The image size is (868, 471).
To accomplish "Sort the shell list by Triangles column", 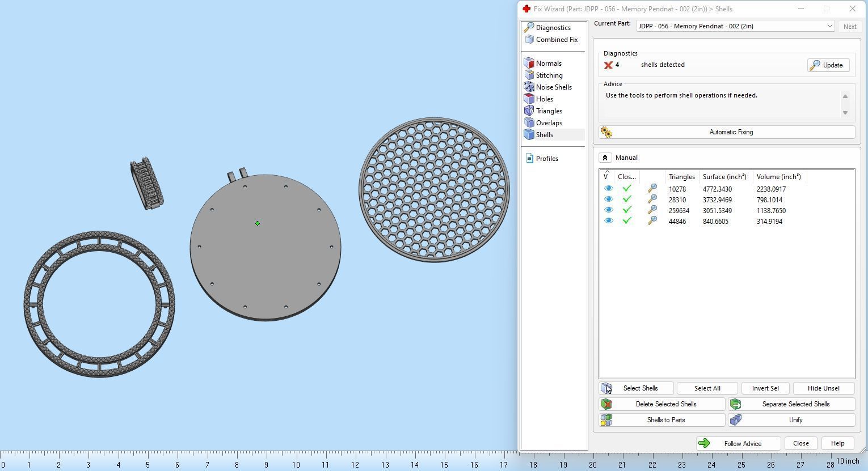I will [682, 177].
